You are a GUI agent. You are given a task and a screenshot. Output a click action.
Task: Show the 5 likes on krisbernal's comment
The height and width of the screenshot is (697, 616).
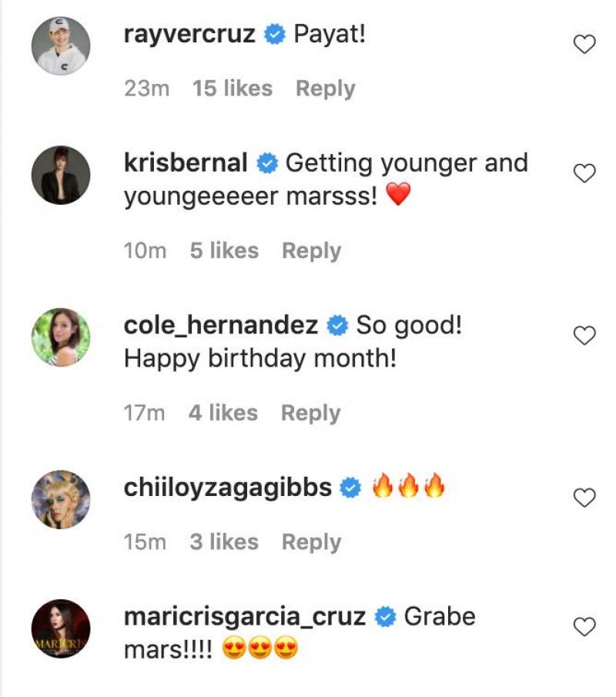(x=224, y=250)
